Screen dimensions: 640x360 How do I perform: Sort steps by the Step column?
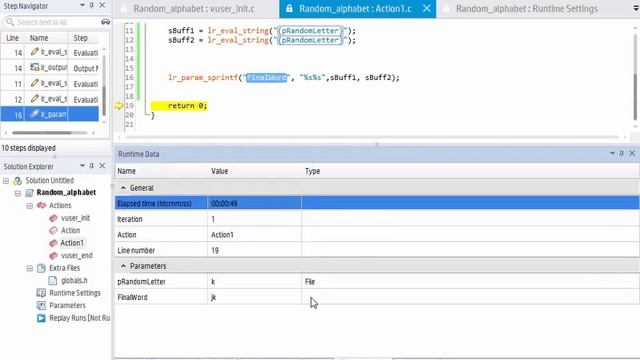point(83,38)
